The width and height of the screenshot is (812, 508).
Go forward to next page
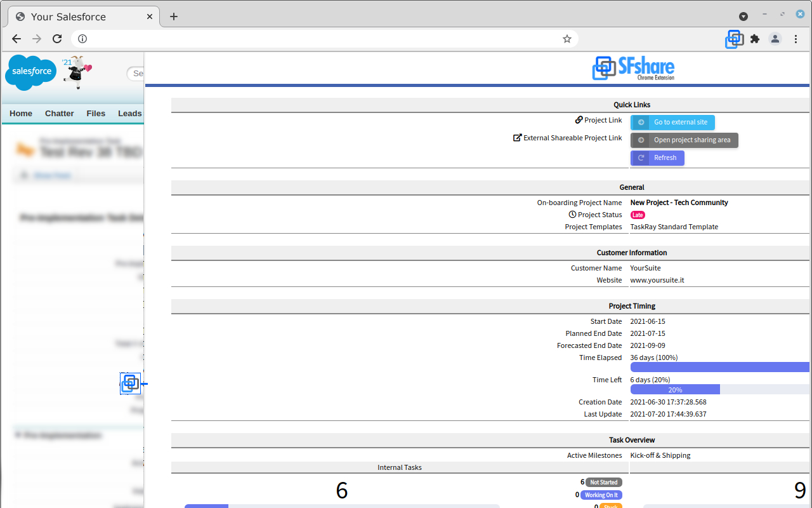click(37, 39)
